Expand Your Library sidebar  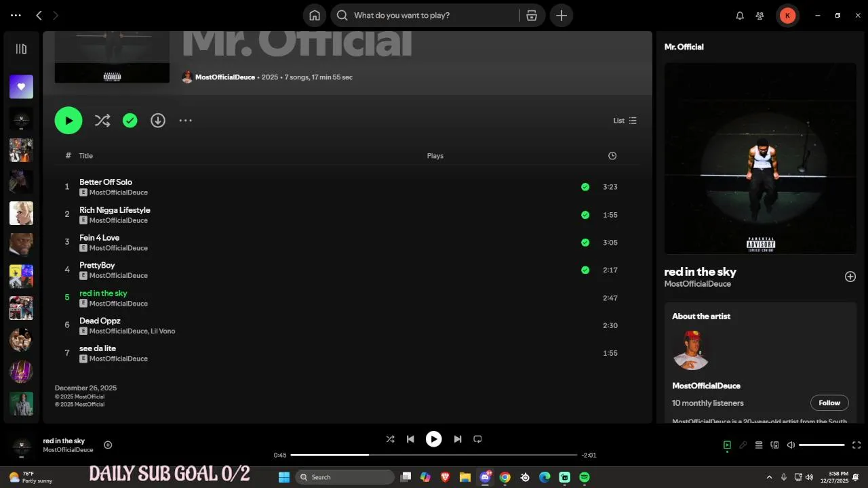pyautogui.click(x=21, y=49)
